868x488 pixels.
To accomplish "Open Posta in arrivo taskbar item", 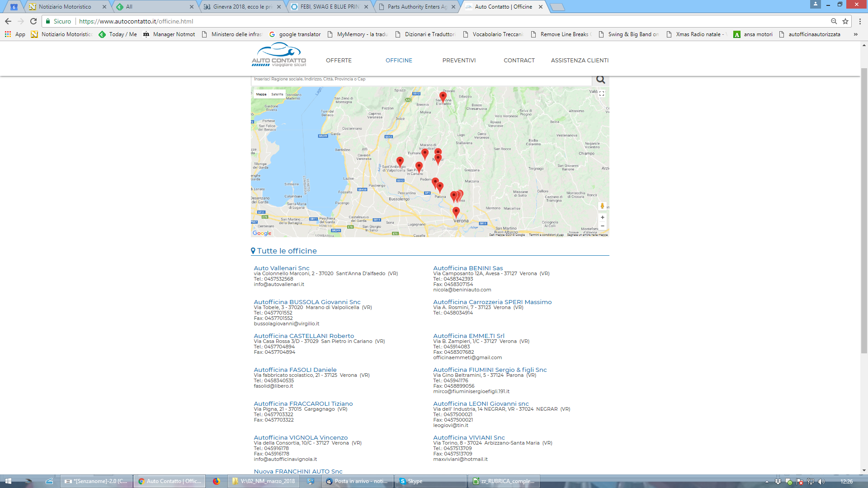I will pyautogui.click(x=358, y=482).
